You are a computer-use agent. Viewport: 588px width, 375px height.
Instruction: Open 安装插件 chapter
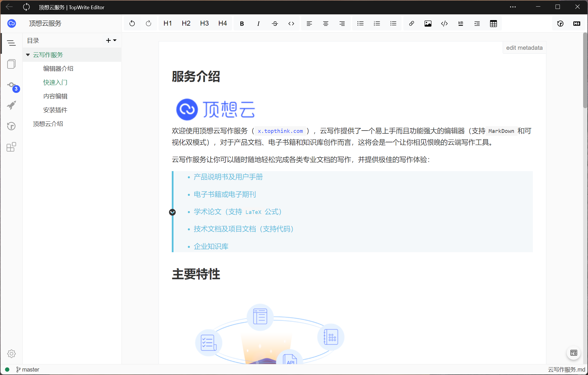55,110
